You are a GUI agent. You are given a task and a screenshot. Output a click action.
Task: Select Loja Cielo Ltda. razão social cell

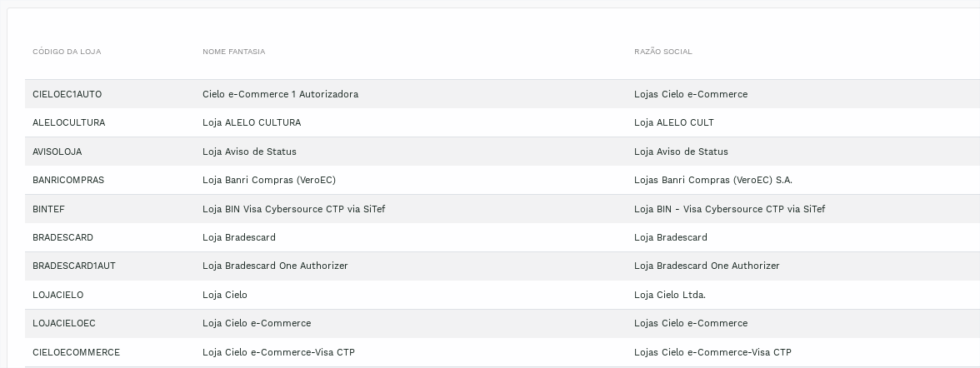670,295
